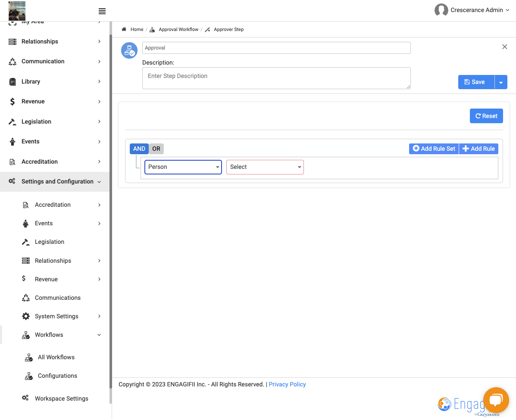Click the company logo thumbnail
Screen dimensions: 516x420
click(17, 11)
